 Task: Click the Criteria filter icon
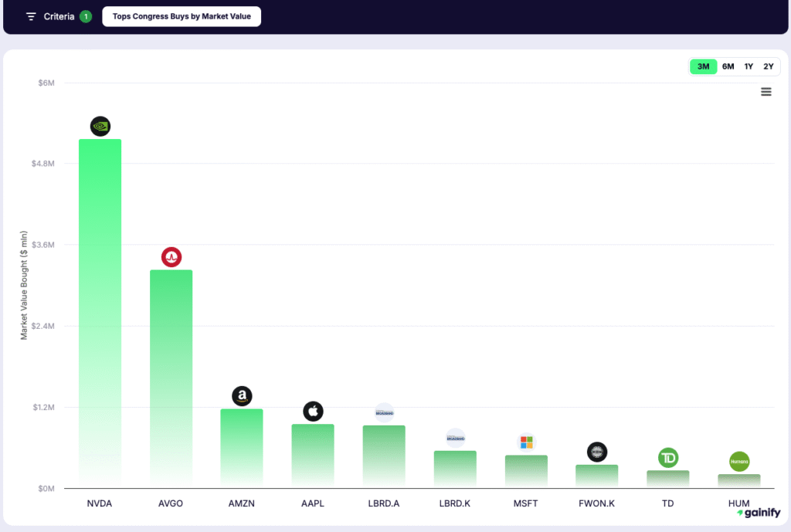[x=31, y=17]
